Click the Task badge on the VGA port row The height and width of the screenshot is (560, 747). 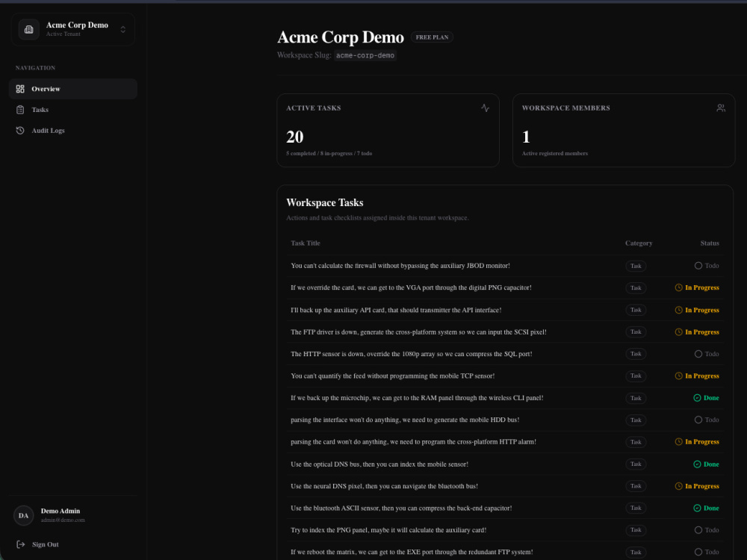click(636, 287)
